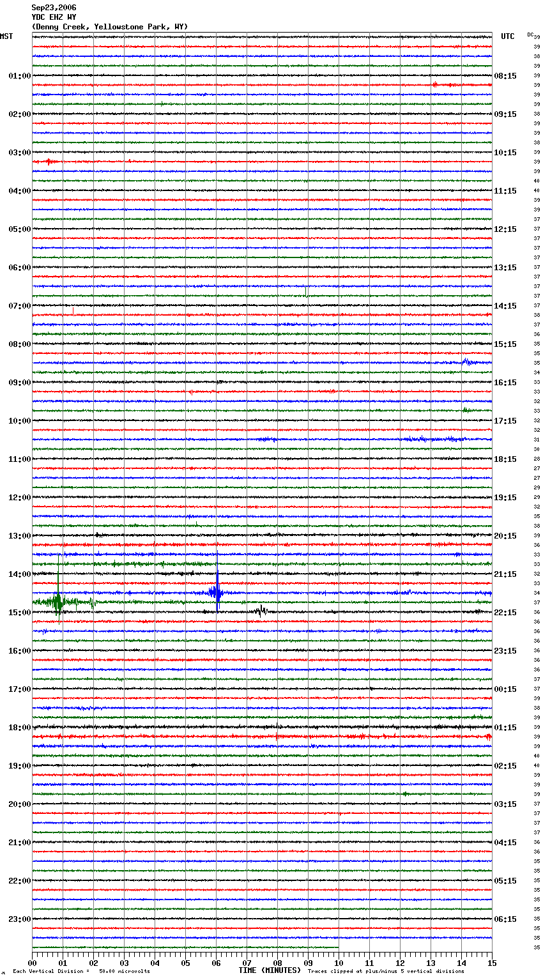Select the 07:00 MST time label
This screenshot has width=543, height=980.
click(19, 306)
